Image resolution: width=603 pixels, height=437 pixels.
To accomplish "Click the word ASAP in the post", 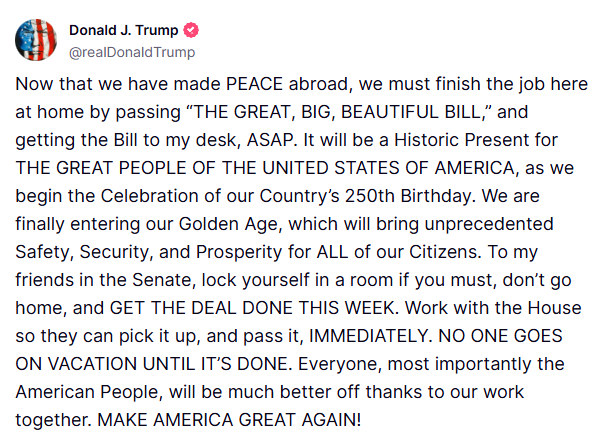I will click(x=270, y=140).
